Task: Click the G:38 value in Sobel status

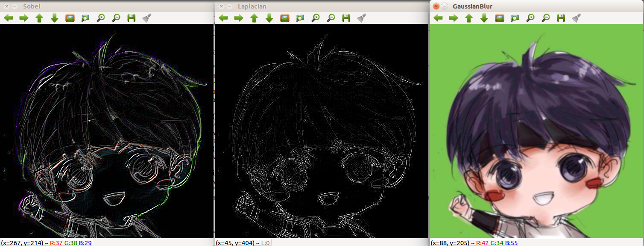Action: [x=71, y=243]
